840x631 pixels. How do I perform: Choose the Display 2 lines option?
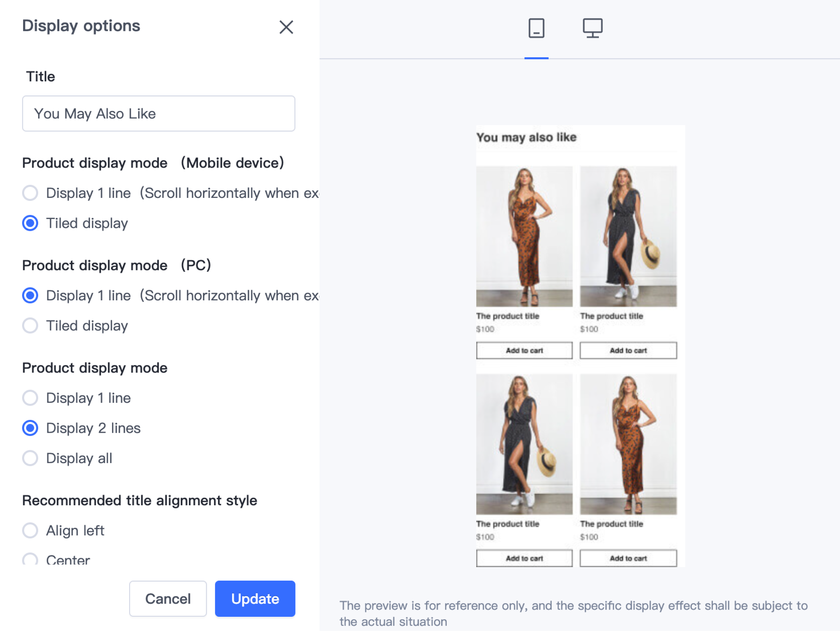30,428
